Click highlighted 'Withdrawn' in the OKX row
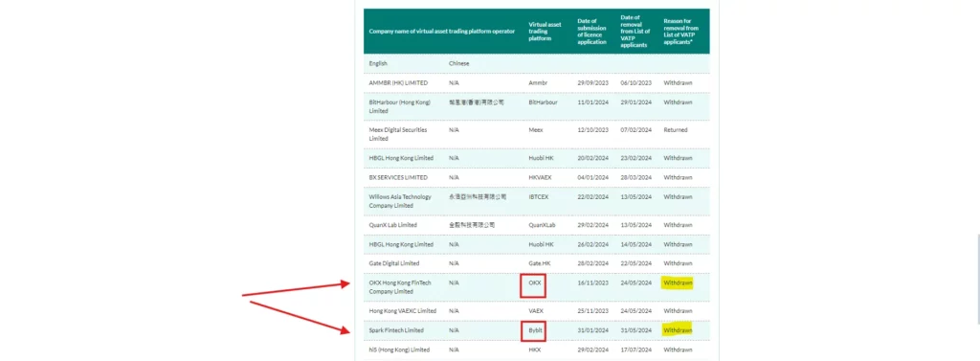Screen dimensions: 980x361 point(679,282)
